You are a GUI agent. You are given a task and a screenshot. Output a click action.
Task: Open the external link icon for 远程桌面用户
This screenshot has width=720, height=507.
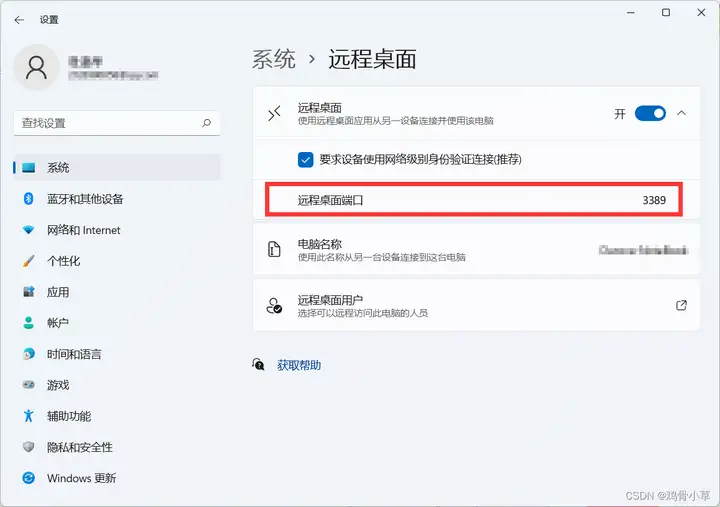click(681, 305)
